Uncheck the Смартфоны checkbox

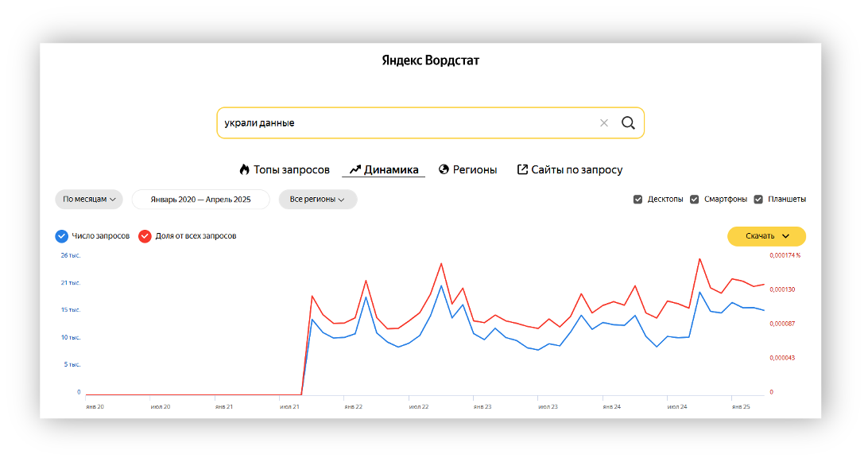pos(694,200)
